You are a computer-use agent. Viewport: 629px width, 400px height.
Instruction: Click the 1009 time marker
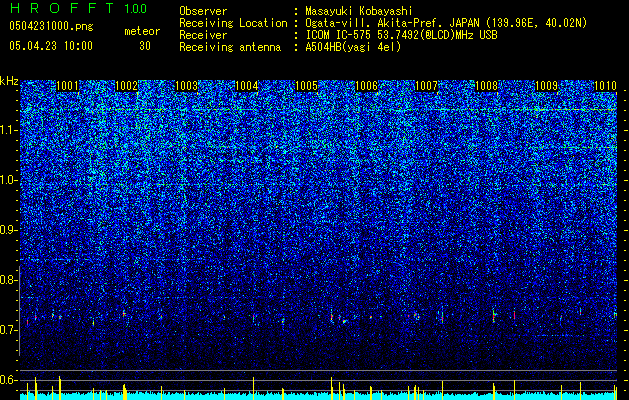click(546, 86)
